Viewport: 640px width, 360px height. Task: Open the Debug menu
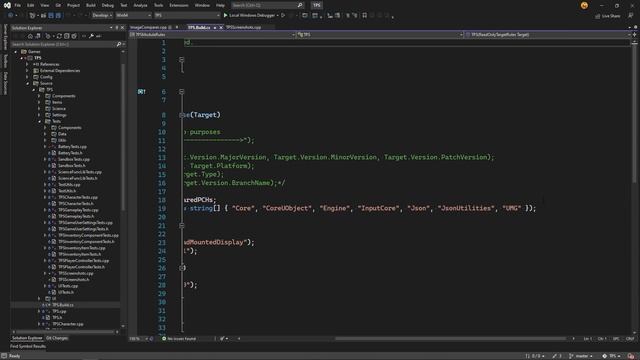pos(108,5)
